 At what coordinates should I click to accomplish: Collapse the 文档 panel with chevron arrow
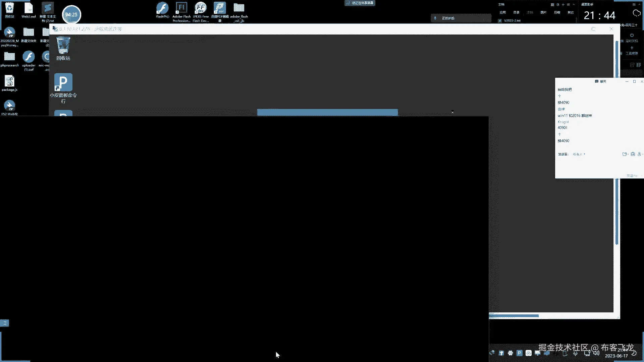tap(574, 5)
